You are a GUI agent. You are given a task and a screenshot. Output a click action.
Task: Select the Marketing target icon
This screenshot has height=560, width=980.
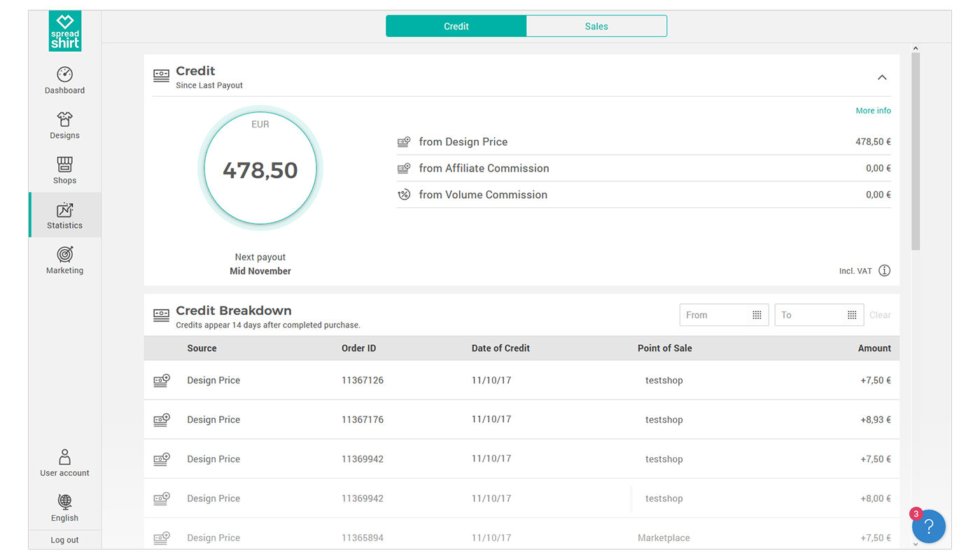64,254
